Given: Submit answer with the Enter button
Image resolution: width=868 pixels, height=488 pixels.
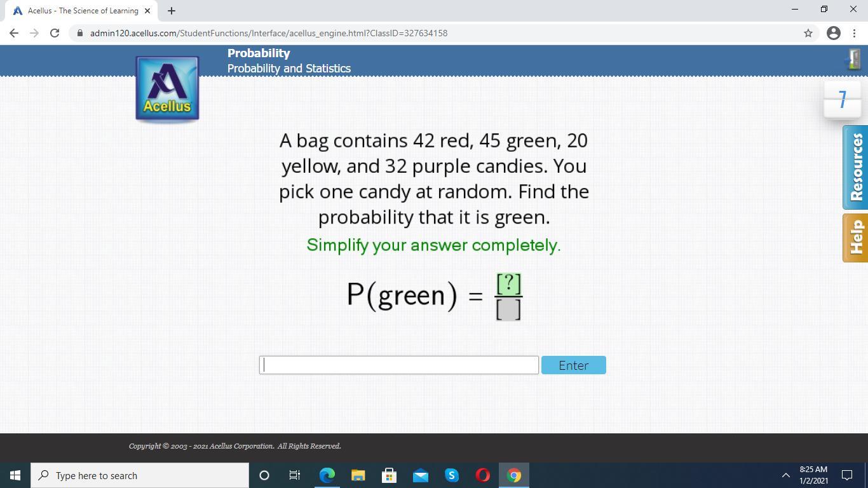Looking at the screenshot, I should click(573, 365).
